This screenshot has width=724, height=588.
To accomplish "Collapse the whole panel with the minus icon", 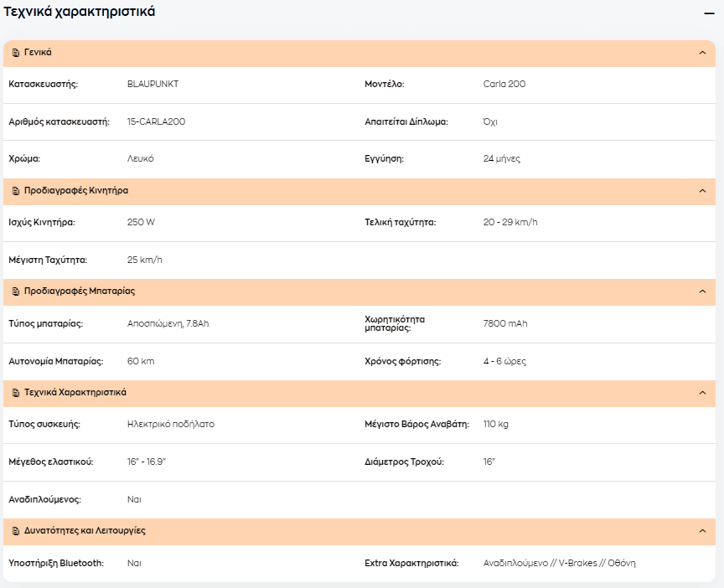I will (x=709, y=14).
